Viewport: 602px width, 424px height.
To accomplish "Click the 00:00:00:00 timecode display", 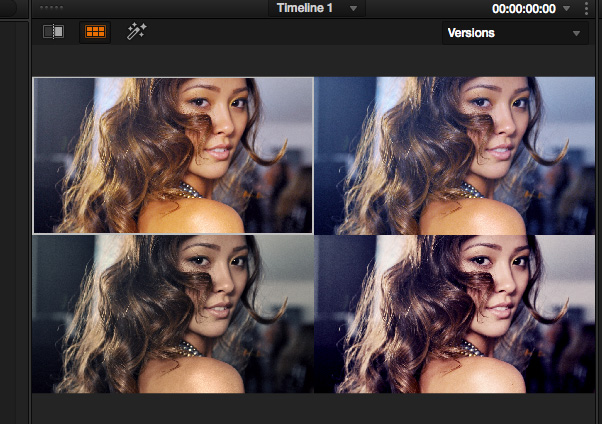I will point(523,8).
